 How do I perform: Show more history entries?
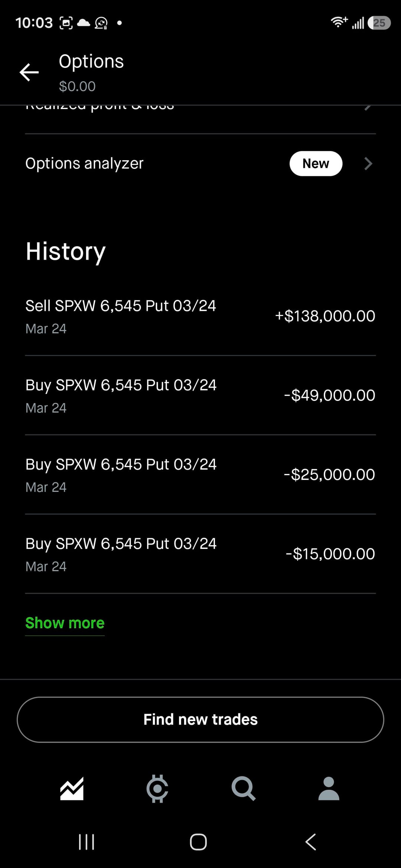click(x=65, y=623)
